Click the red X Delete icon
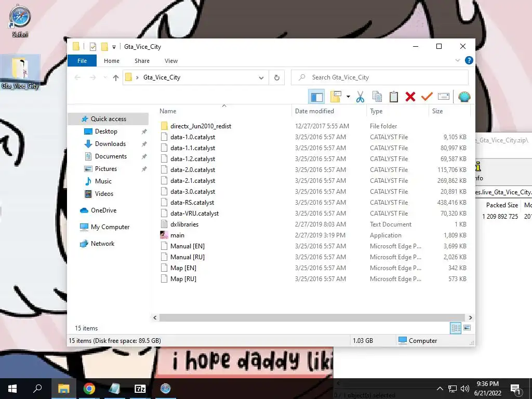 pyautogui.click(x=410, y=97)
